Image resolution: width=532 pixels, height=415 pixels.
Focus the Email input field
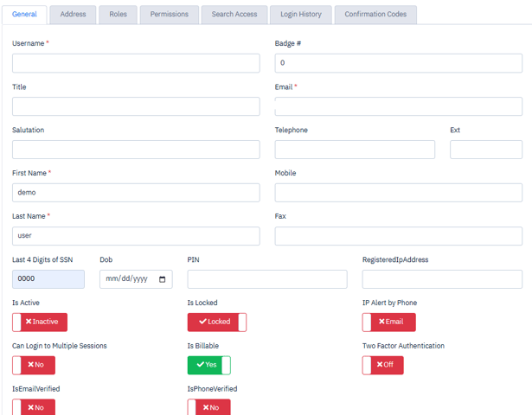tap(398, 106)
